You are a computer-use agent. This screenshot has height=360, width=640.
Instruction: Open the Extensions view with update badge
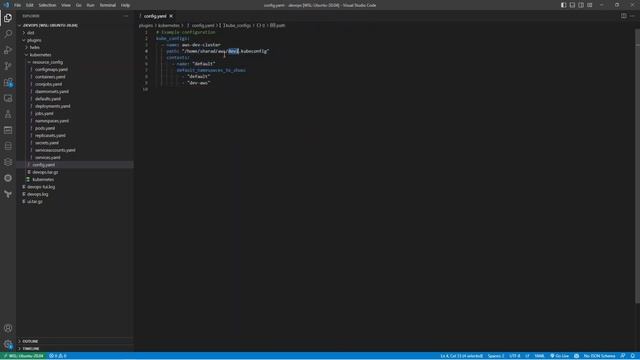8,82
